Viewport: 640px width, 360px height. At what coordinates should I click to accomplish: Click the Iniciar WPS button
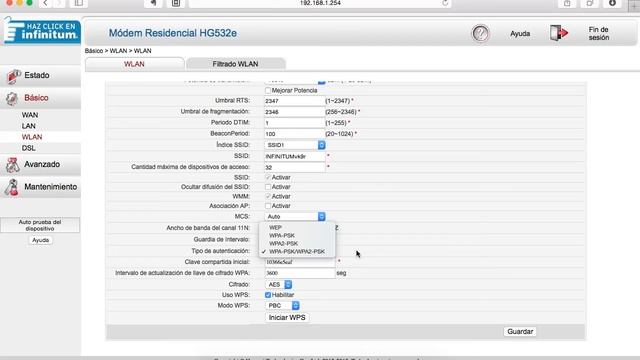[287, 318]
